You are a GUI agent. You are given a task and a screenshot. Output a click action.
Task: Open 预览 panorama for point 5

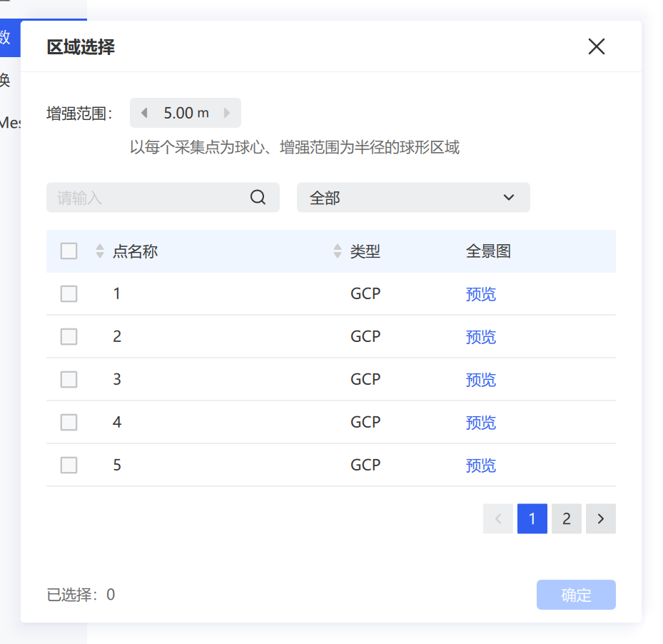pyautogui.click(x=481, y=466)
